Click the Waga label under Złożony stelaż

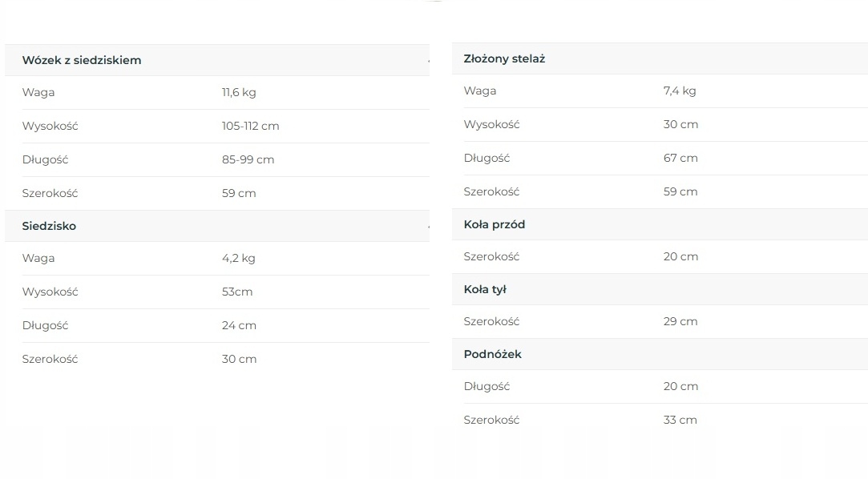point(480,91)
